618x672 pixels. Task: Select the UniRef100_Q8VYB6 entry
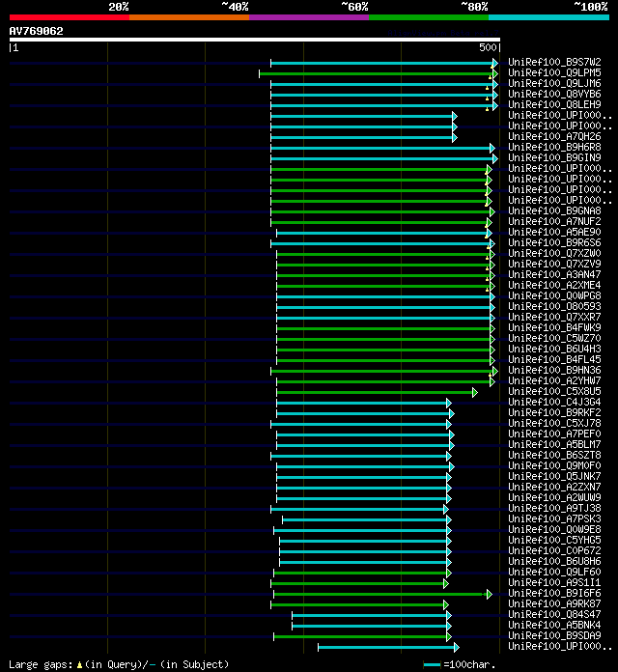pyautogui.click(x=554, y=94)
